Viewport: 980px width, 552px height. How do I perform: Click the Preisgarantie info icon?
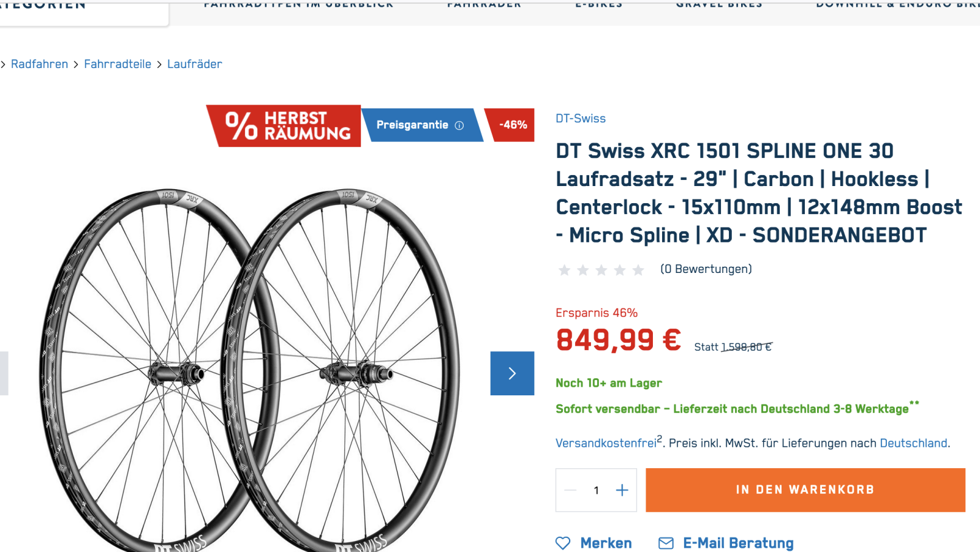[x=459, y=125]
